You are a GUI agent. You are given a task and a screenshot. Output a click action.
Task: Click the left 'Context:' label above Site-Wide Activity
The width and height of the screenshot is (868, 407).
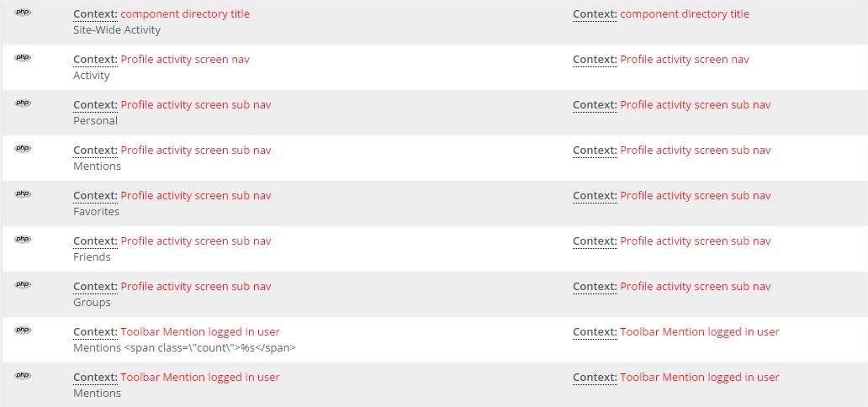coord(95,14)
